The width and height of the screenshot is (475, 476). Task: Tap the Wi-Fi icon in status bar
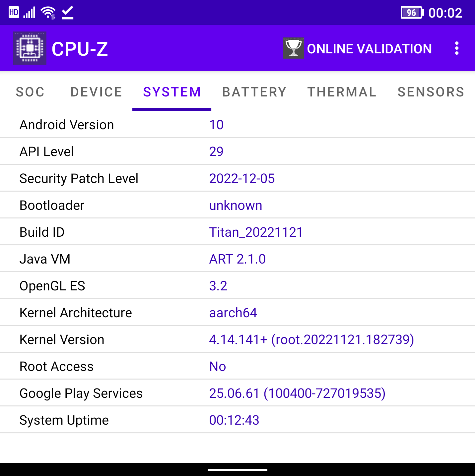47,12
